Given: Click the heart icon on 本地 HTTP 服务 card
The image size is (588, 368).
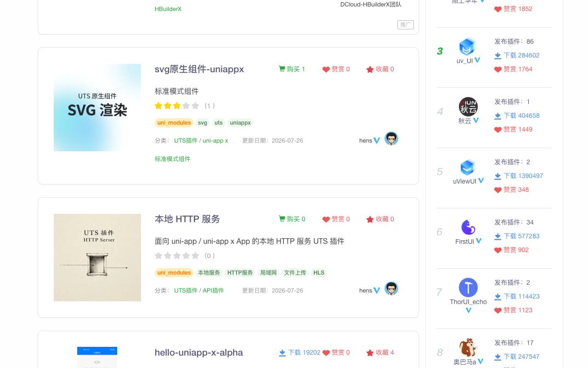Looking at the screenshot, I should [326, 219].
